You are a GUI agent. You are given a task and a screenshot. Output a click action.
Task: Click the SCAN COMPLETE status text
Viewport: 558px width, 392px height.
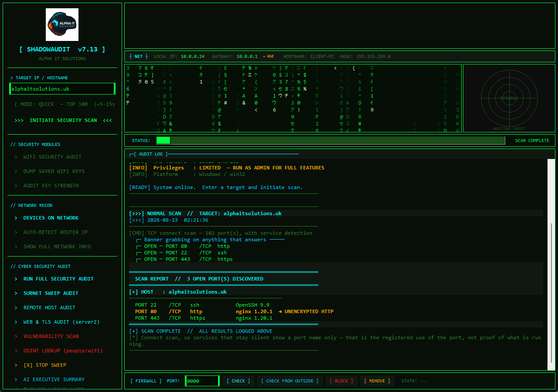[x=532, y=141]
